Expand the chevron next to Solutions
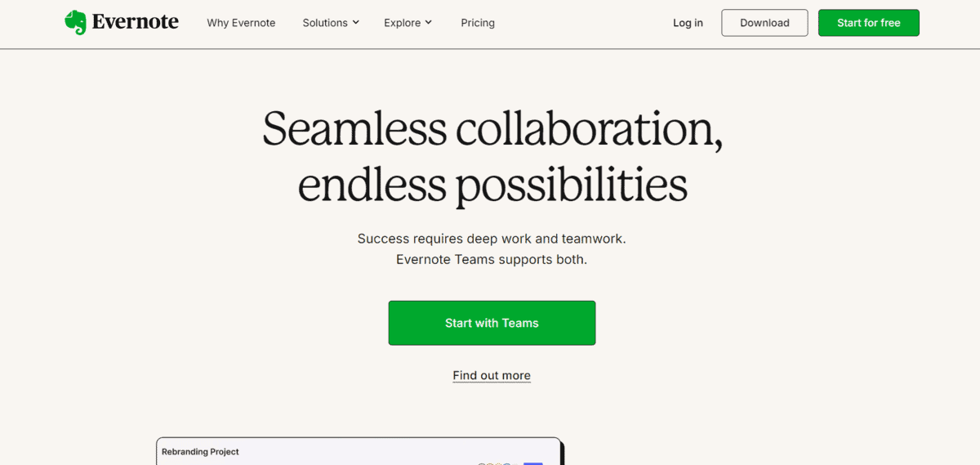This screenshot has width=980, height=465. click(x=356, y=23)
